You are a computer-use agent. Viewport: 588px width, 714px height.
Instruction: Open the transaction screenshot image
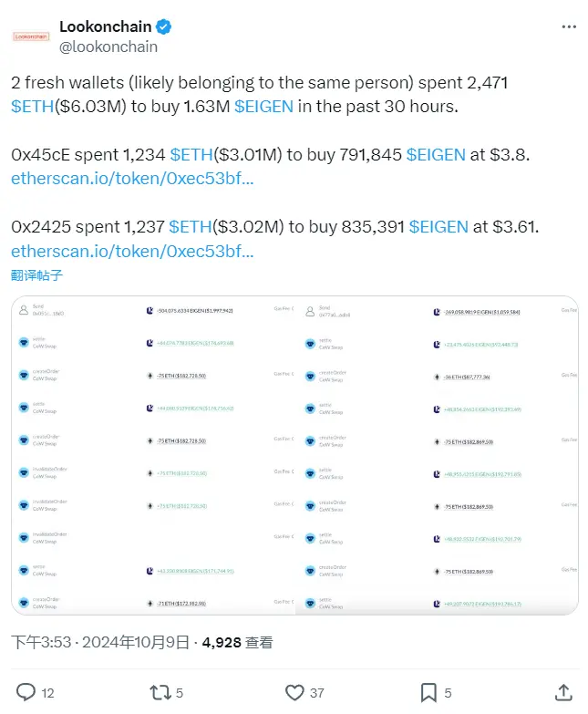[294, 455]
